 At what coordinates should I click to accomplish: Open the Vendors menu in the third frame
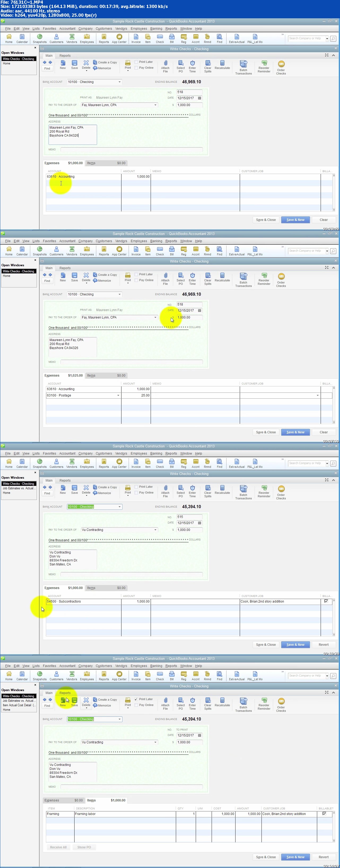[x=121, y=453]
